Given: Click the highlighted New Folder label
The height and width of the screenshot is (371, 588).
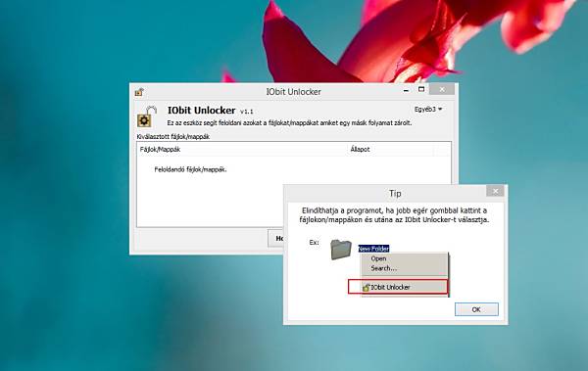Looking at the screenshot, I should tap(373, 249).
